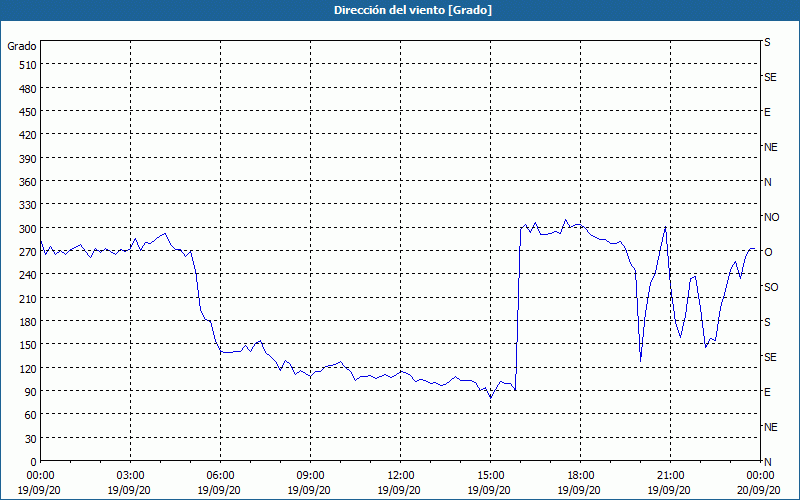Click the 270 y-axis tick label

click(x=28, y=252)
